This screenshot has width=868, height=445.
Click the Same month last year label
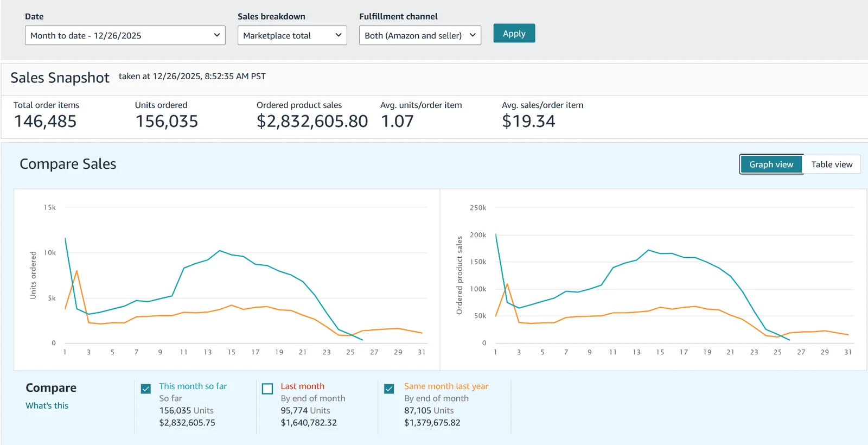446,386
